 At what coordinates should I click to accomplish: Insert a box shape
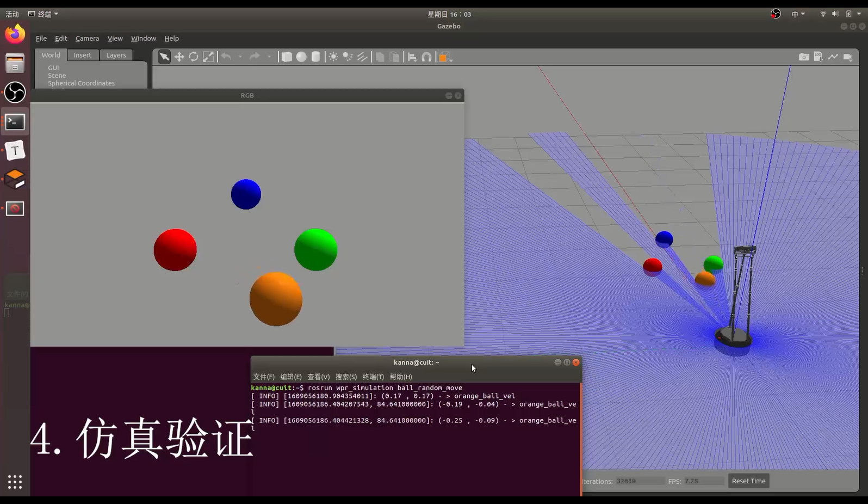click(x=287, y=57)
